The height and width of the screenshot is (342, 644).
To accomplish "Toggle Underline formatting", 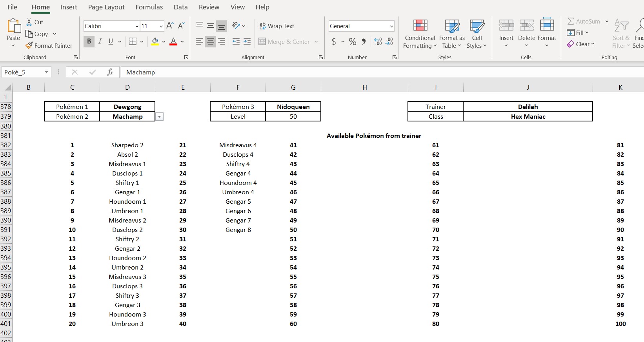I will click(x=111, y=41).
